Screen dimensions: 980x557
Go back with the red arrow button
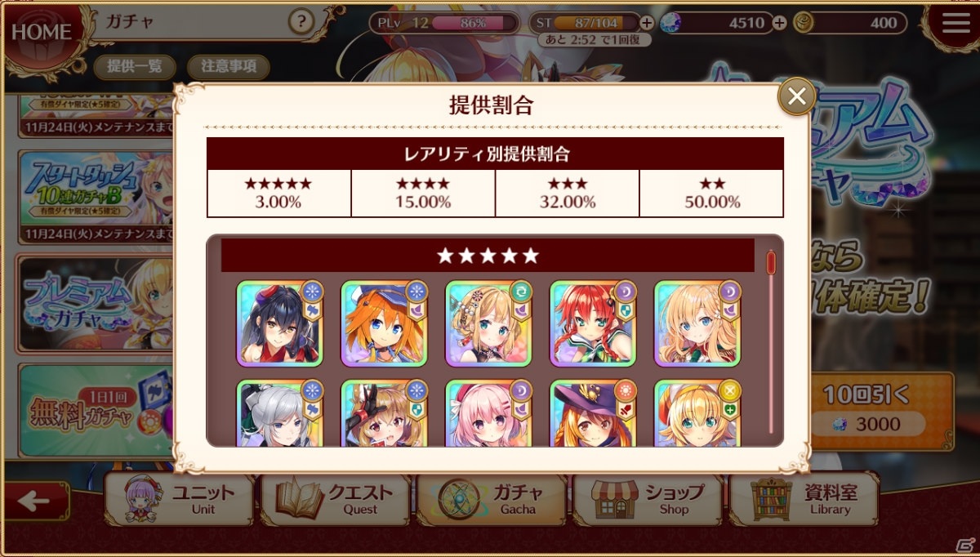(x=35, y=501)
